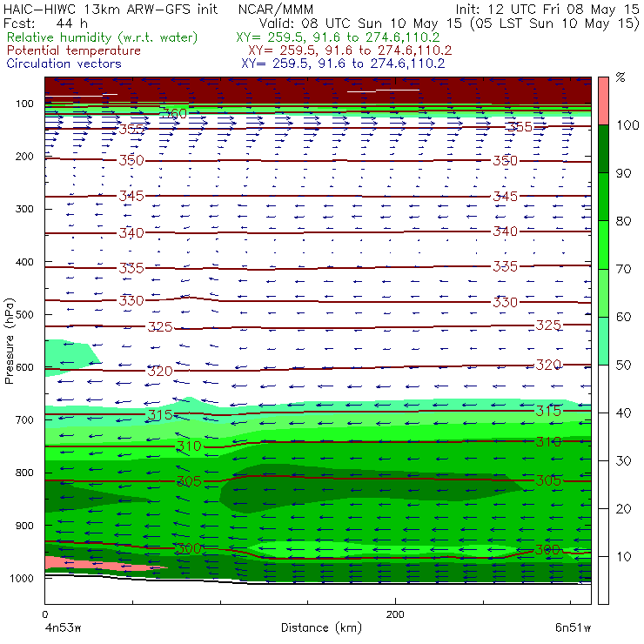The height and width of the screenshot is (644, 644).
Task: Click the '30' color bar tick label
Action: click(x=623, y=461)
